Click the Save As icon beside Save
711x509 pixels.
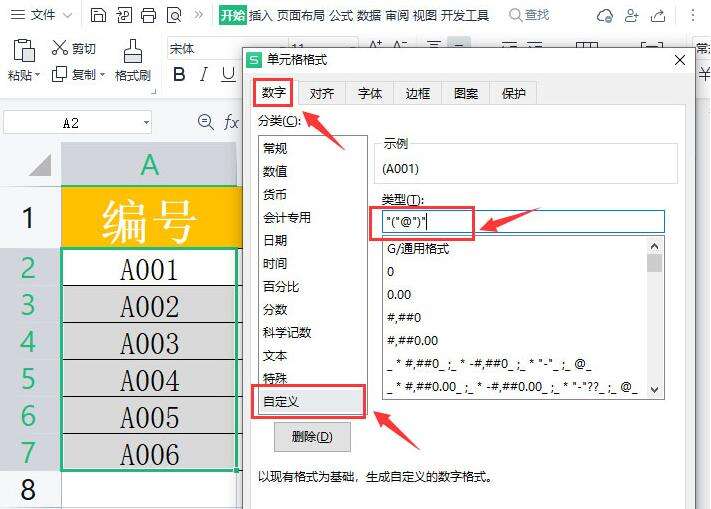click(x=124, y=15)
